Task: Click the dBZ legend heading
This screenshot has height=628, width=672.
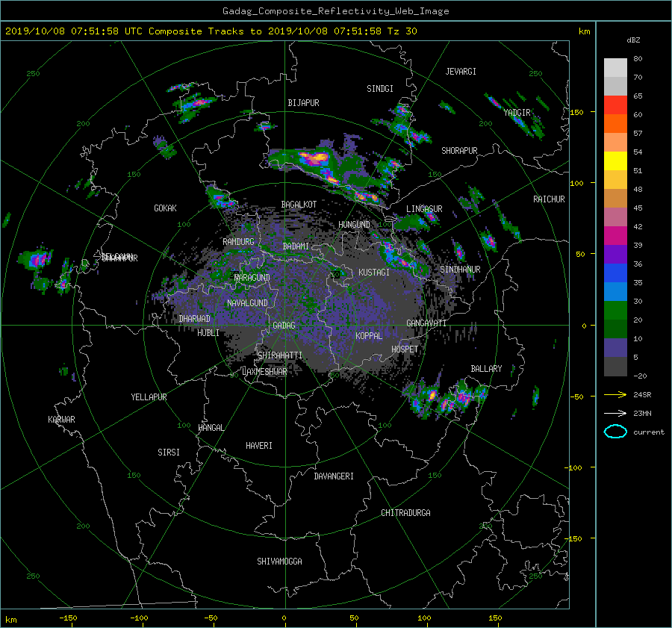Action: [x=633, y=40]
